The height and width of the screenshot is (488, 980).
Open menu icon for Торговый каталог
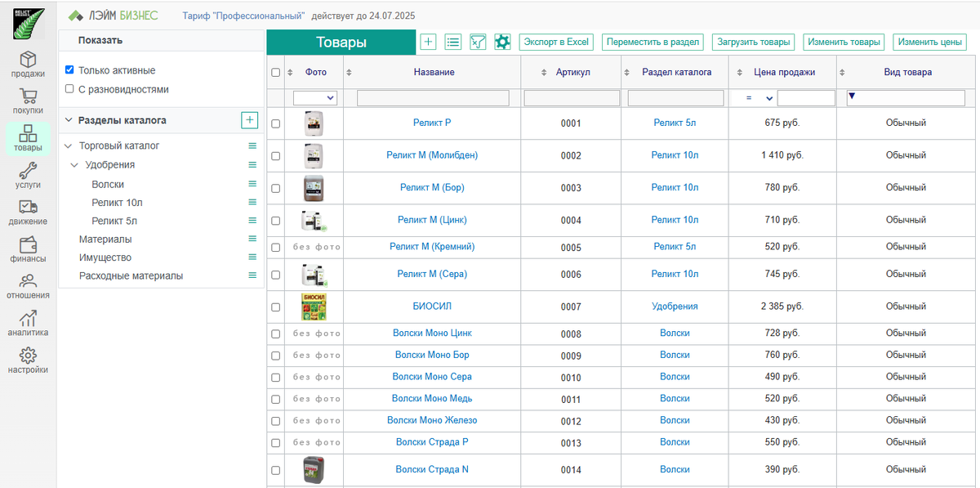252,146
